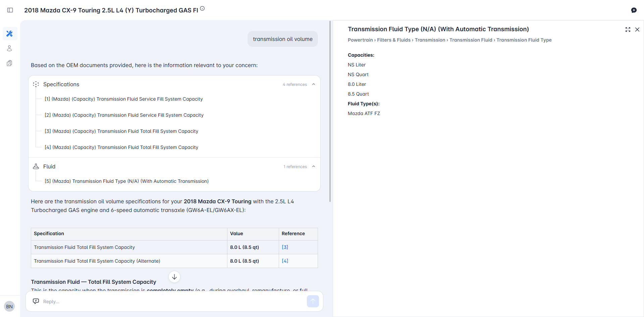Image resolution: width=644 pixels, height=317 pixels.
Task: Close the Transmission Fluid Type panel
Action: click(x=637, y=30)
